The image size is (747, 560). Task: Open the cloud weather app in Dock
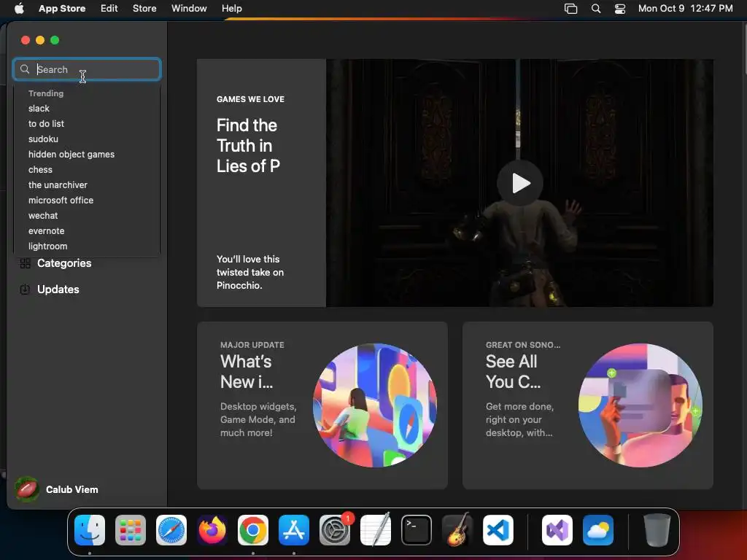pos(598,530)
